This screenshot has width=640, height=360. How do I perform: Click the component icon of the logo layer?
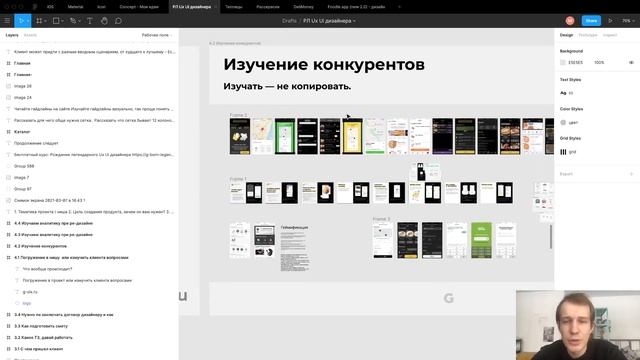pyautogui.click(x=17, y=303)
